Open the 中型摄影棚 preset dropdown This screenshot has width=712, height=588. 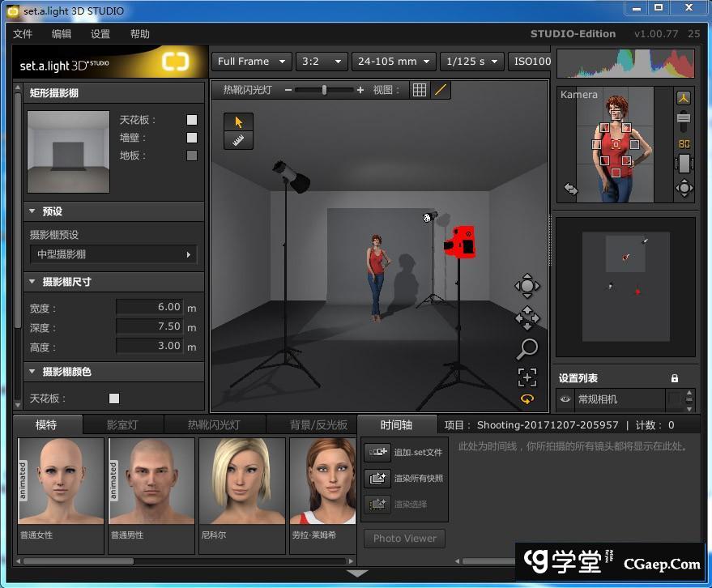(x=113, y=254)
